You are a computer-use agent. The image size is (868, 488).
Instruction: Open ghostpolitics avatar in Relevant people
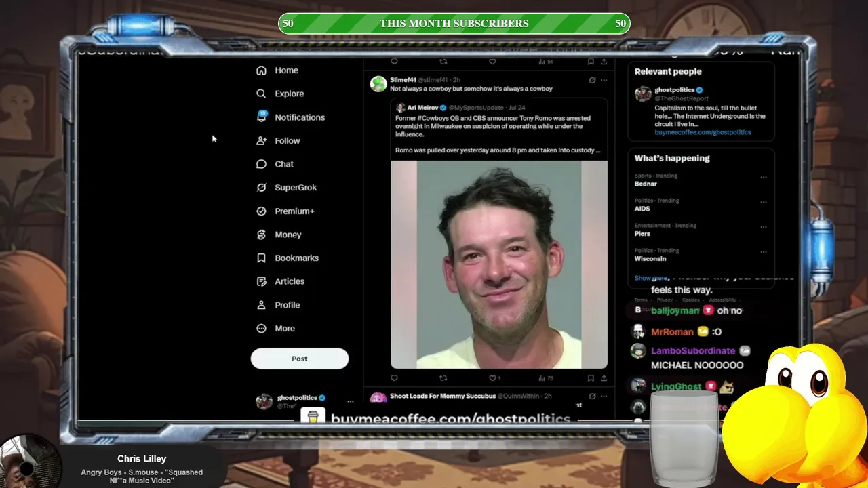pos(643,94)
